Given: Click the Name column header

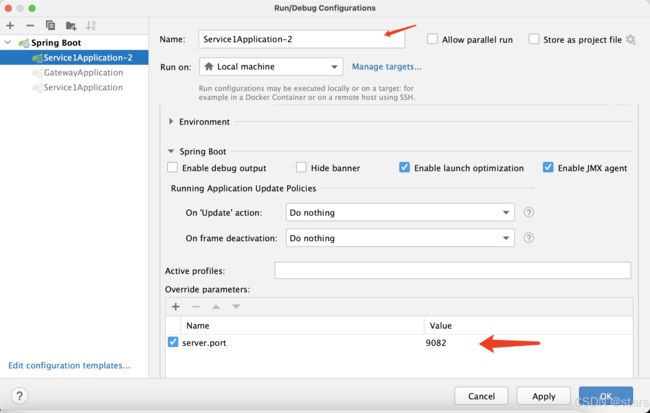Looking at the screenshot, I should pyautogui.click(x=302, y=326).
